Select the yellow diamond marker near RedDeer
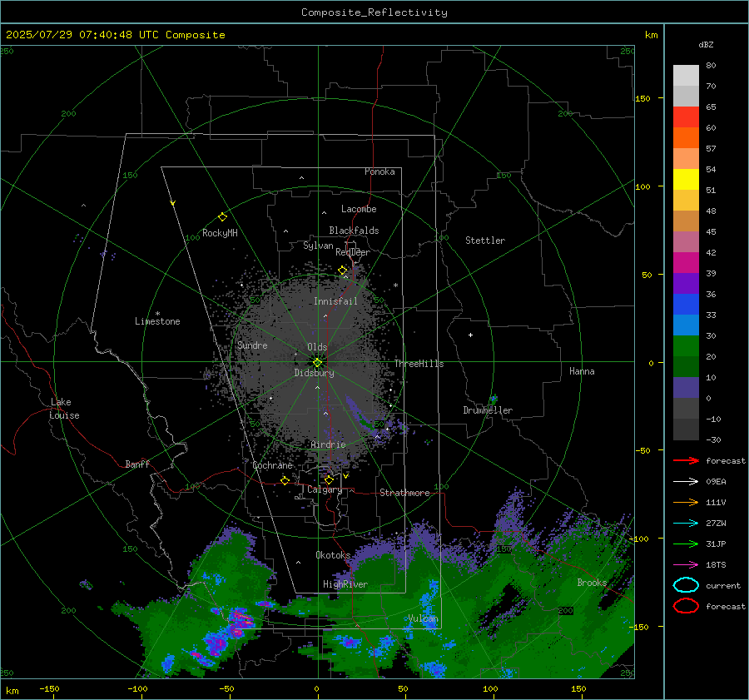749x700 pixels. tap(342, 271)
